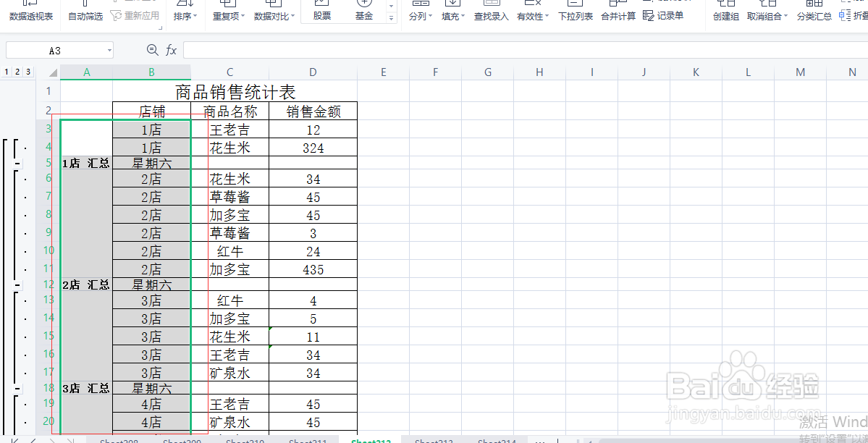This screenshot has height=443, width=868.
Task: Click the select-all corner triangle
Action: 53,72
